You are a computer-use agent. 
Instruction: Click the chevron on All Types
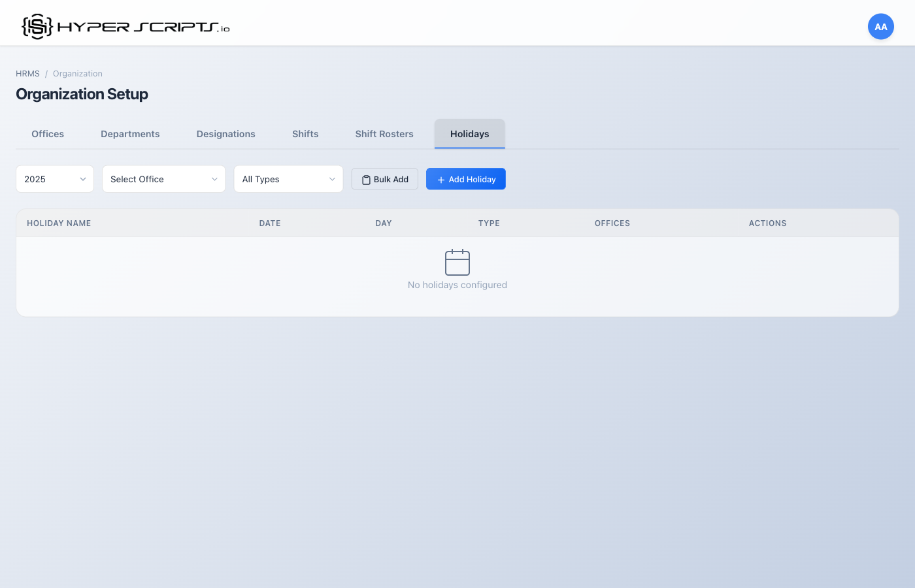coord(332,178)
